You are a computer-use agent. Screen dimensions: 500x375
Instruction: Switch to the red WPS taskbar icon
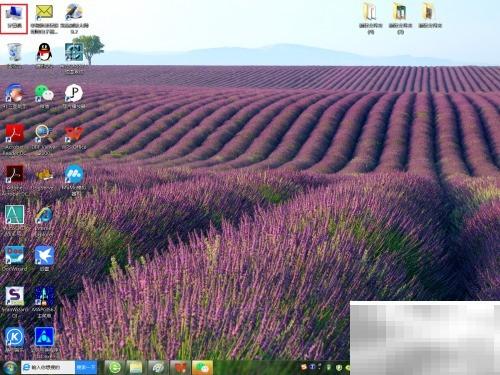(180, 368)
